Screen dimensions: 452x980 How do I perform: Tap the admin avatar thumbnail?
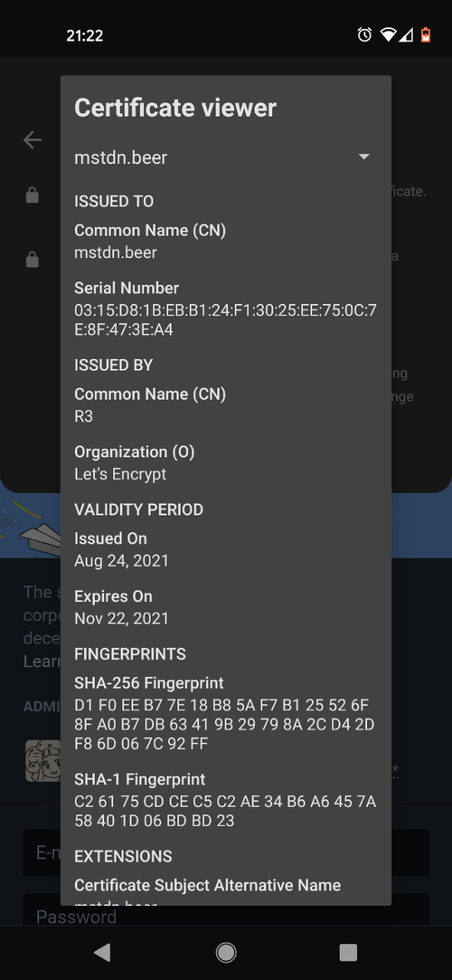click(x=42, y=761)
